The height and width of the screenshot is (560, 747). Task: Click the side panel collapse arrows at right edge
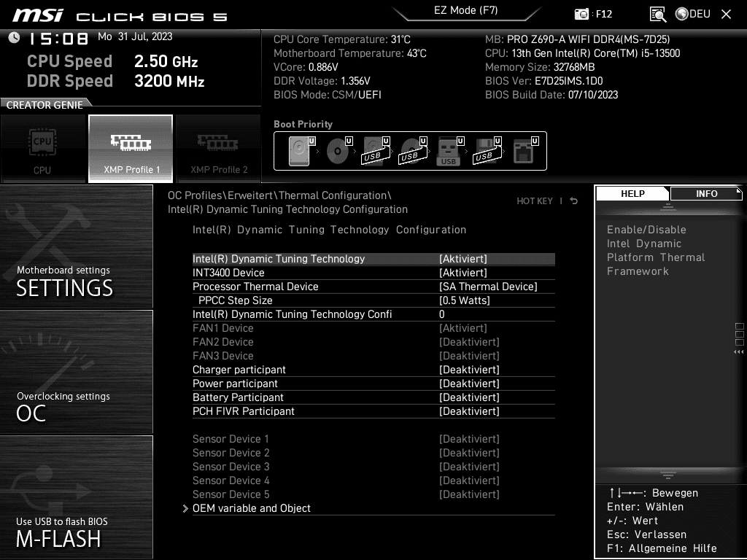click(x=739, y=352)
